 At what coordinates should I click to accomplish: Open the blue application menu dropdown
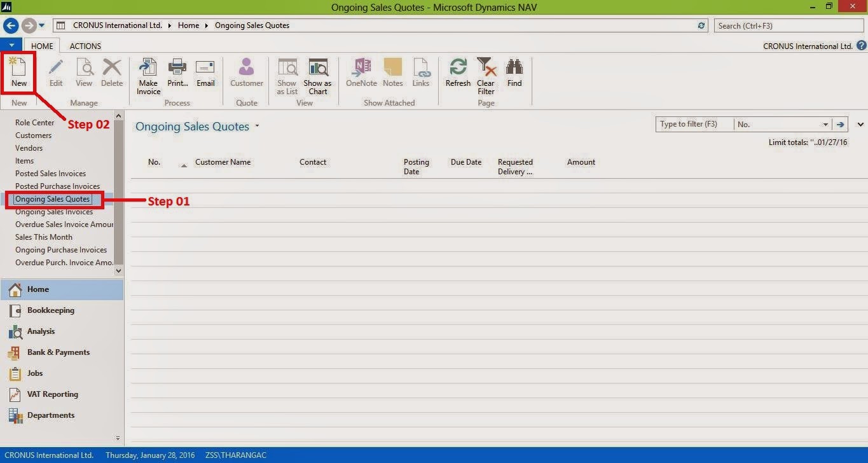(11, 45)
